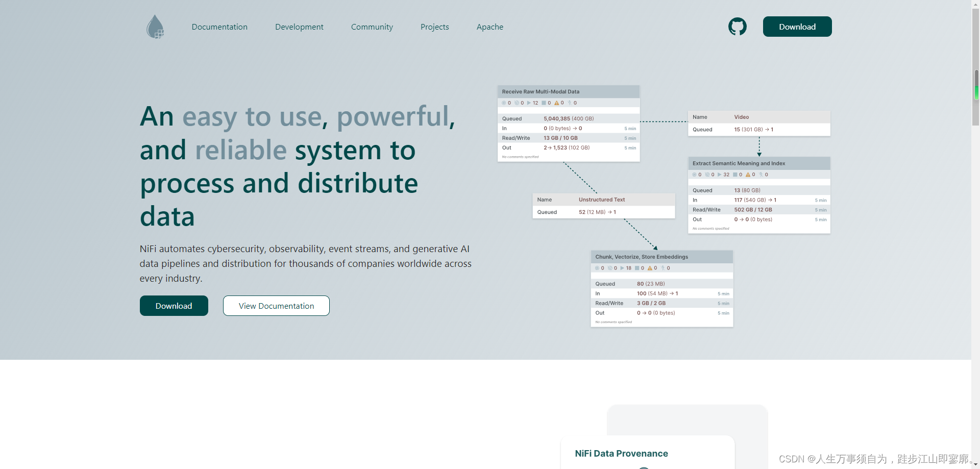The image size is (980, 469).
Task: Click the running count 18 play icon
Action: coord(622,268)
